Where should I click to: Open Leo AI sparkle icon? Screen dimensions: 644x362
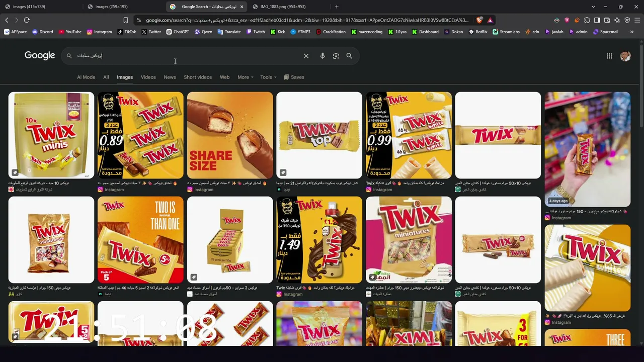click(x=617, y=20)
